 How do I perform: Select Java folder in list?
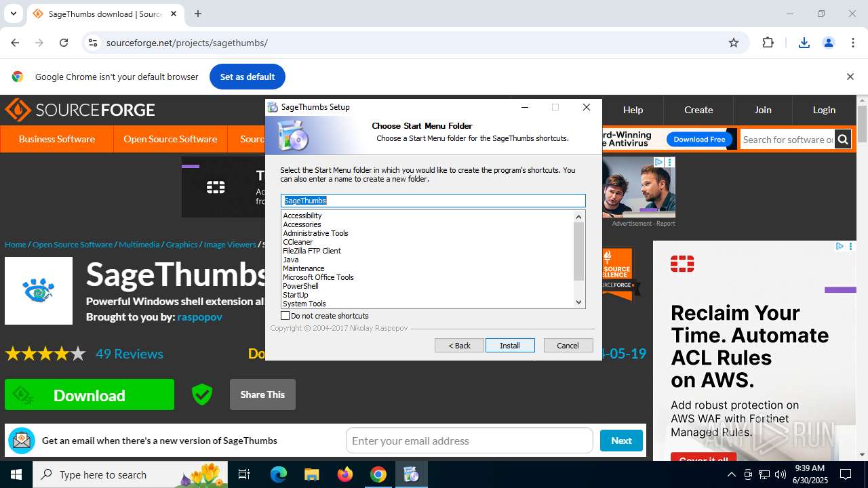click(x=290, y=260)
